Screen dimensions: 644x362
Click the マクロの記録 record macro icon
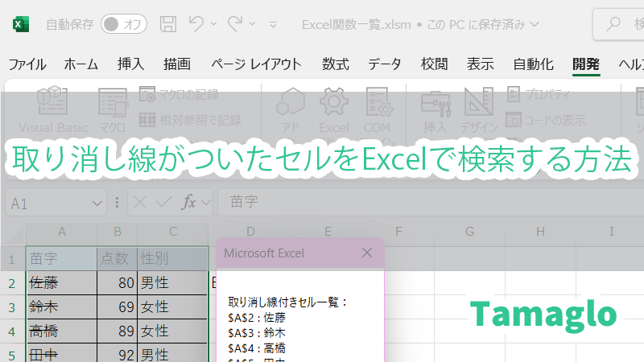(x=147, y=95)
